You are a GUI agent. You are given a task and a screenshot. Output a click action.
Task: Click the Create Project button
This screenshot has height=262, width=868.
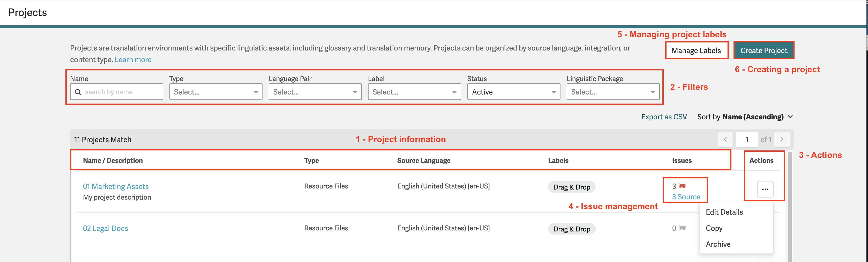tap(764, 50)
